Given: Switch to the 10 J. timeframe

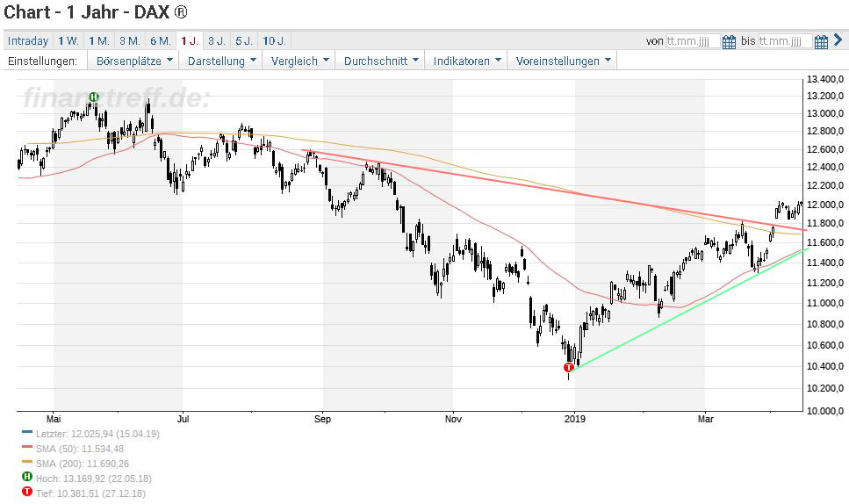Looking at the screenshot, I should [275, 40].
